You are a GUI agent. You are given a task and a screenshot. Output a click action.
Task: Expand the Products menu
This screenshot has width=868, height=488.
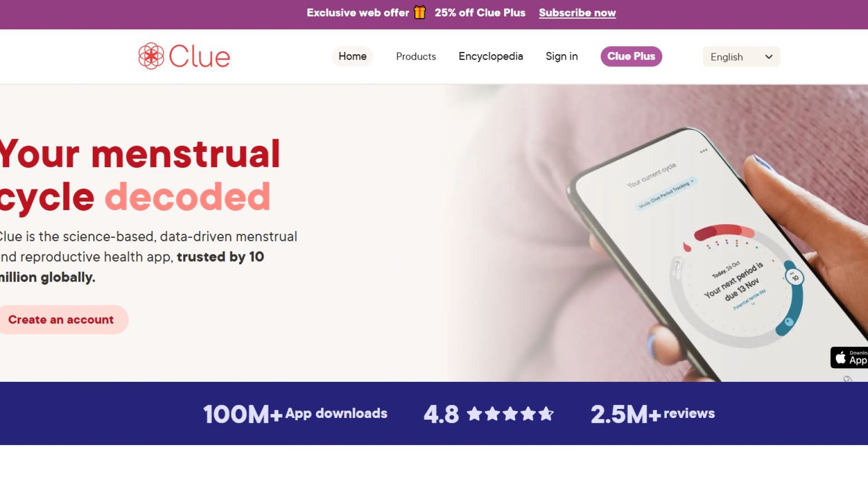(x=416, y=56)
